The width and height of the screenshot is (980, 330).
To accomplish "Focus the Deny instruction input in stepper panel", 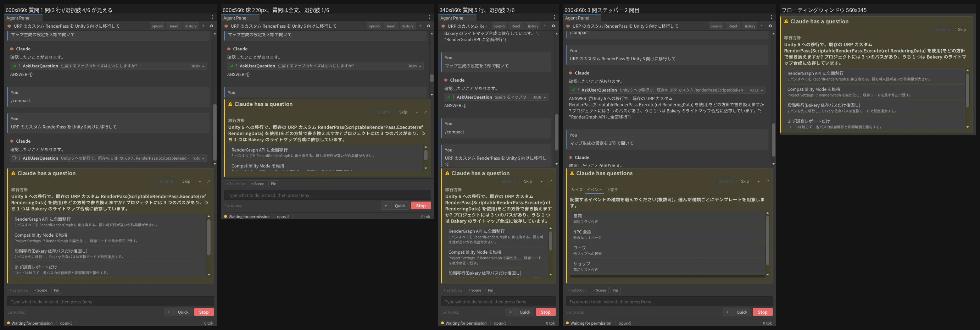I will click(x=669, y=302).
